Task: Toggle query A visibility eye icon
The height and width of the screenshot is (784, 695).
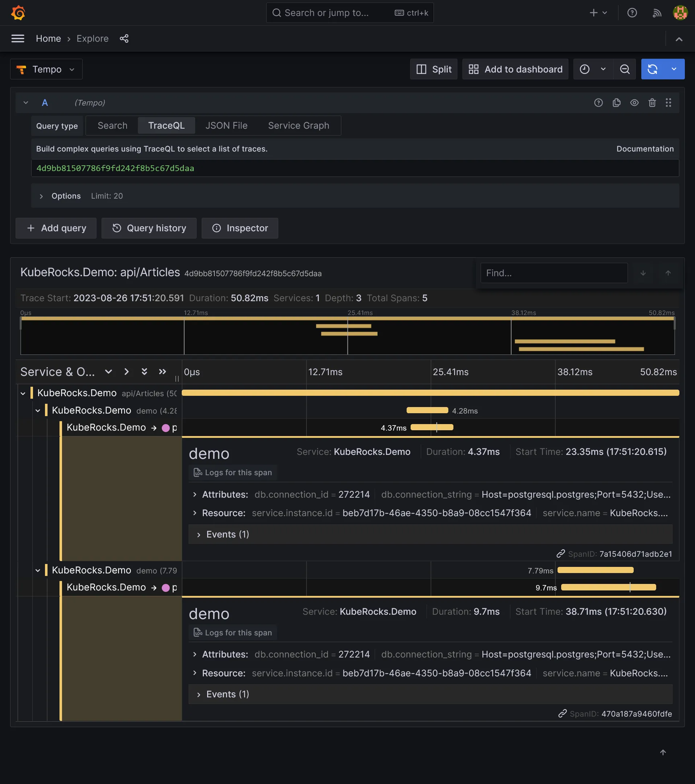Action: click(634, 103)
